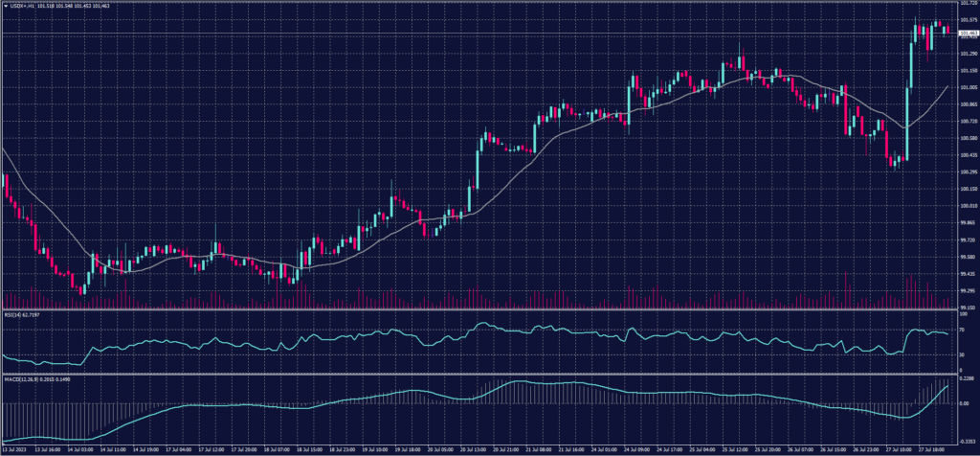This screenshot has height=456, width=980.
Task: Click the MACD 0.00 level label
Action: (x=964, y=403)
